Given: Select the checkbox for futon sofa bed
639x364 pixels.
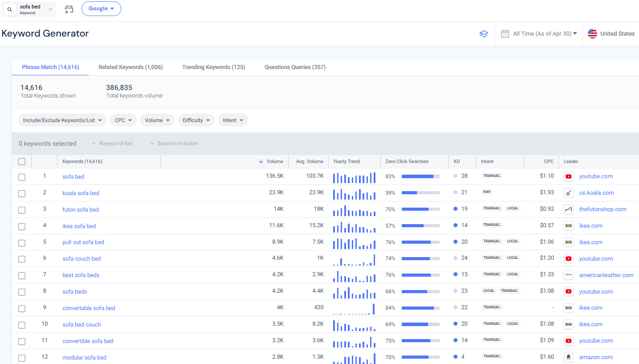Looking at the screenshot, I should click(x=22, y=210).
